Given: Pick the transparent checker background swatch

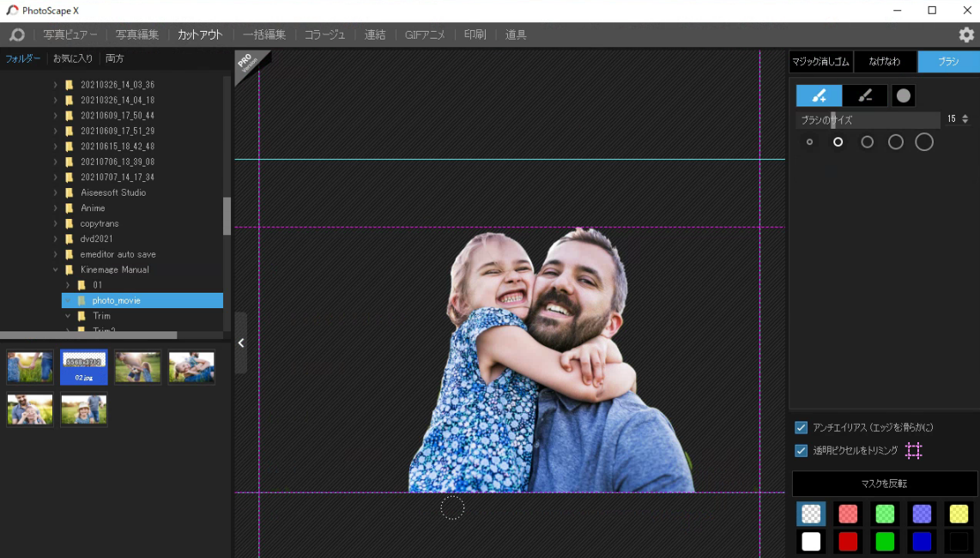Looking at the screenshot, I should coord(811,513).
